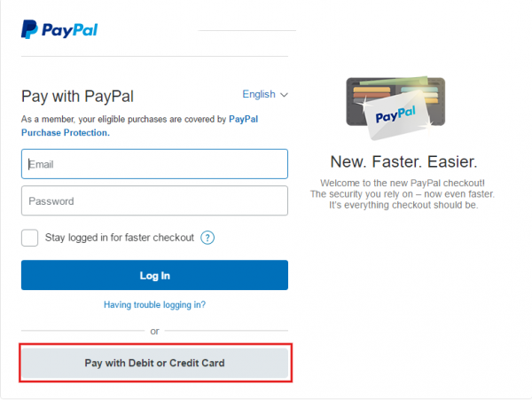
Task: Focus the Email input field
Action: coord(154,164)
